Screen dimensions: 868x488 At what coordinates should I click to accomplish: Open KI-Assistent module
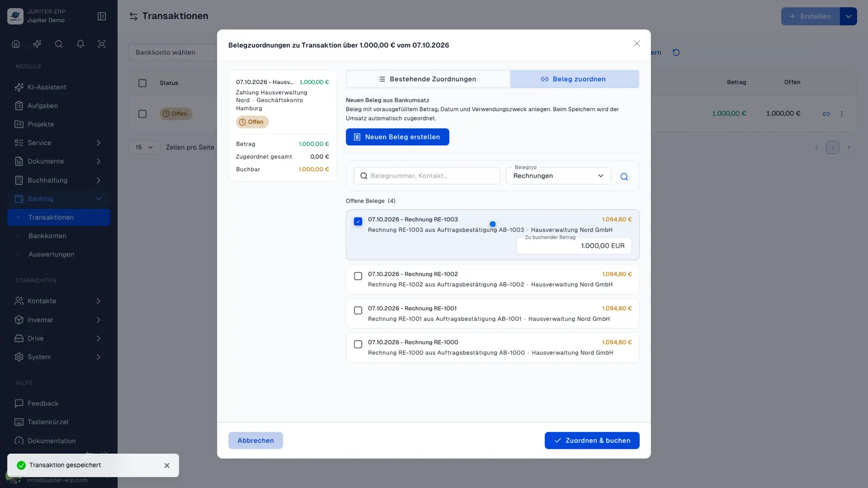[x=59, y=87]
